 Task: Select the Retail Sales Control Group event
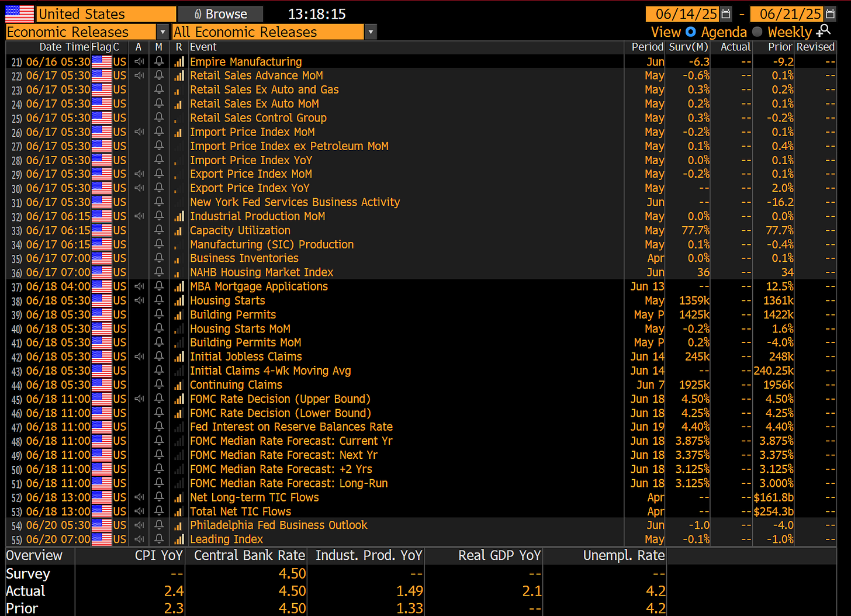pos(258,118)
